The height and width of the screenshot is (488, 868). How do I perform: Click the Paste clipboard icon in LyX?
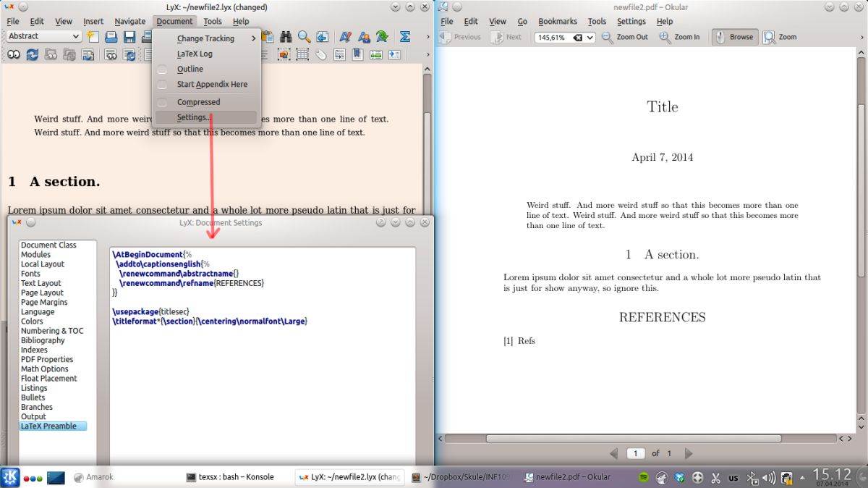pyautogui.click(x=267, y=36)
